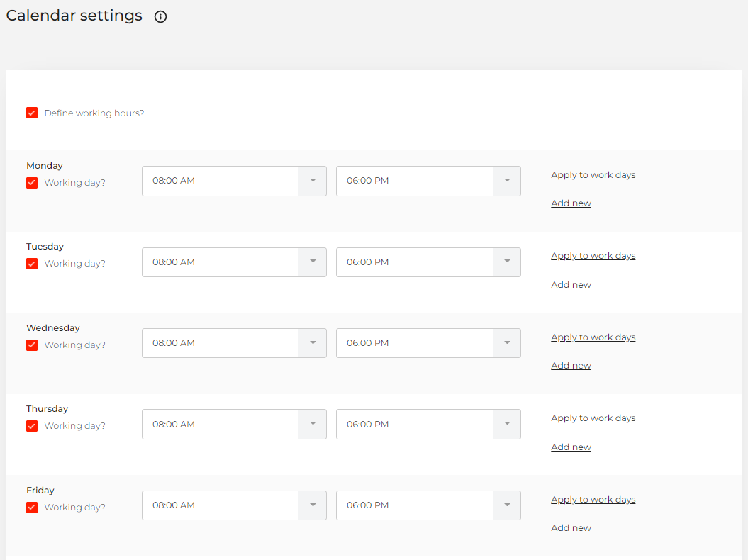748x560 pixels.
Task: Click Add new under Monday's hours
Action: coord(571,203)
